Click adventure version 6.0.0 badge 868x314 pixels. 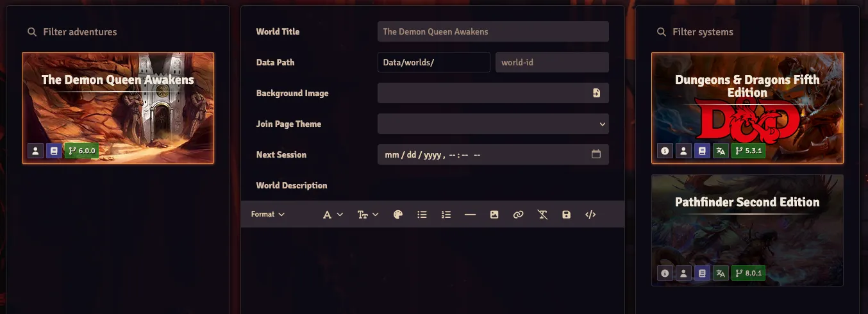[81, 151]
